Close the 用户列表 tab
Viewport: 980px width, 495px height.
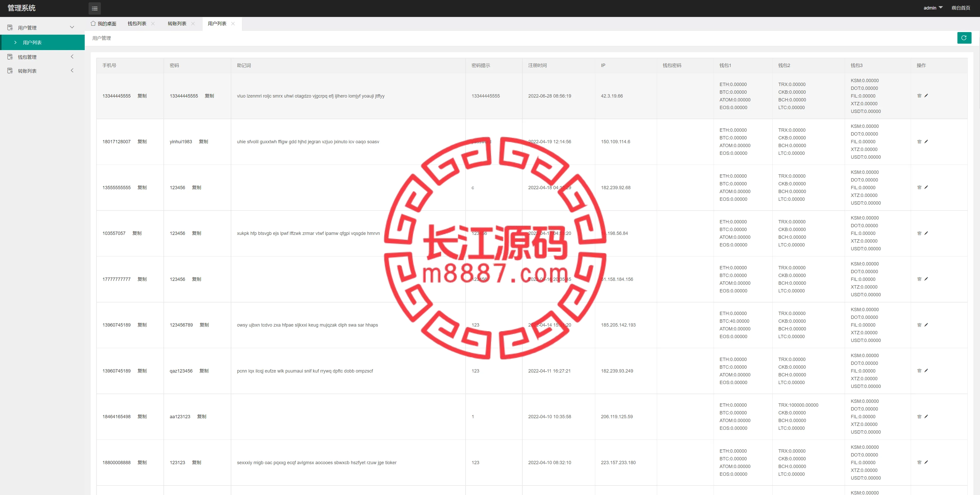coord(233,24)
